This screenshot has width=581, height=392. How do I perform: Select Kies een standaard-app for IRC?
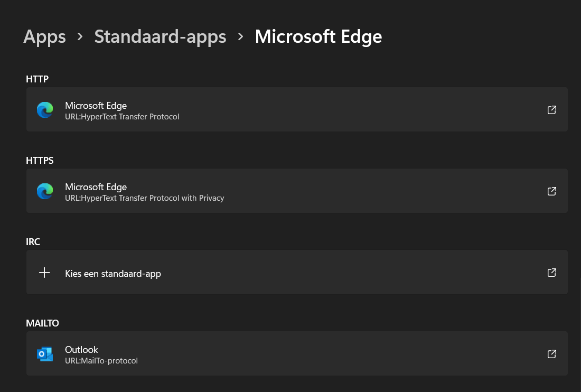(x=297, y=272)
